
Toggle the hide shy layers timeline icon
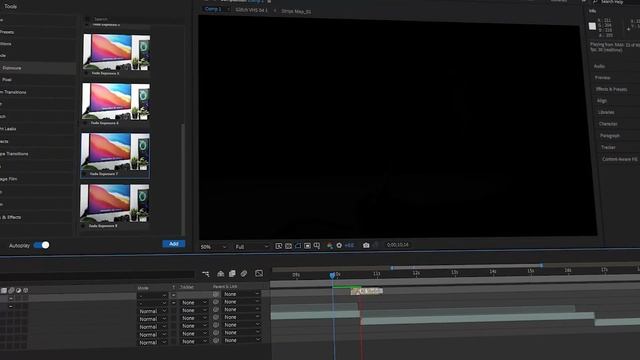coord(220,273)
